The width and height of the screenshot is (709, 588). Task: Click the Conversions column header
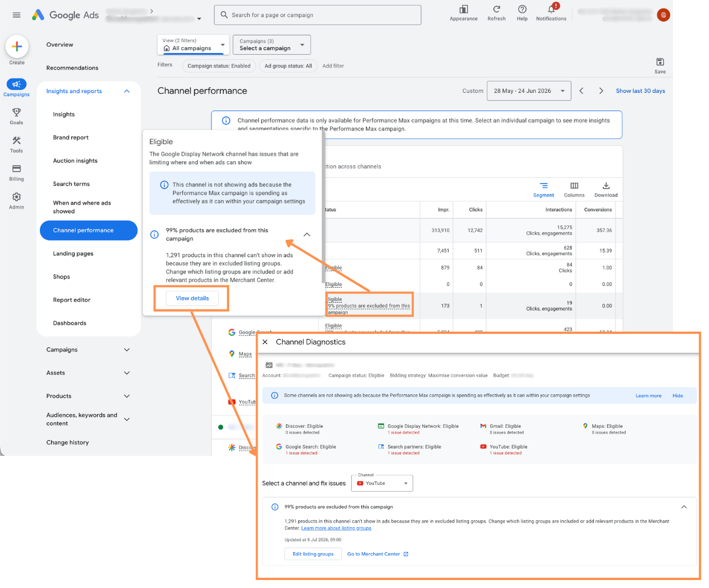(x=598, y=210)
